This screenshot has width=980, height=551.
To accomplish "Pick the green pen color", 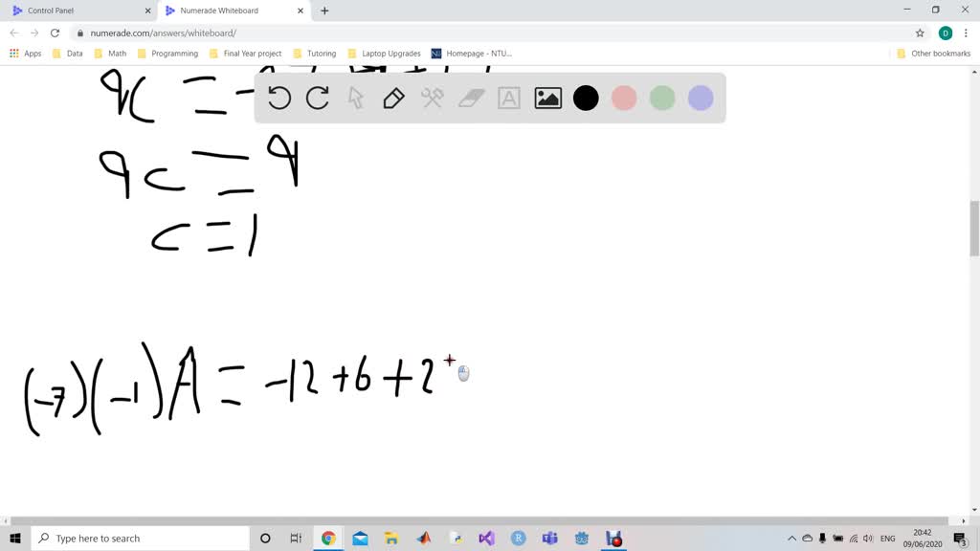I will pos(662,98).
